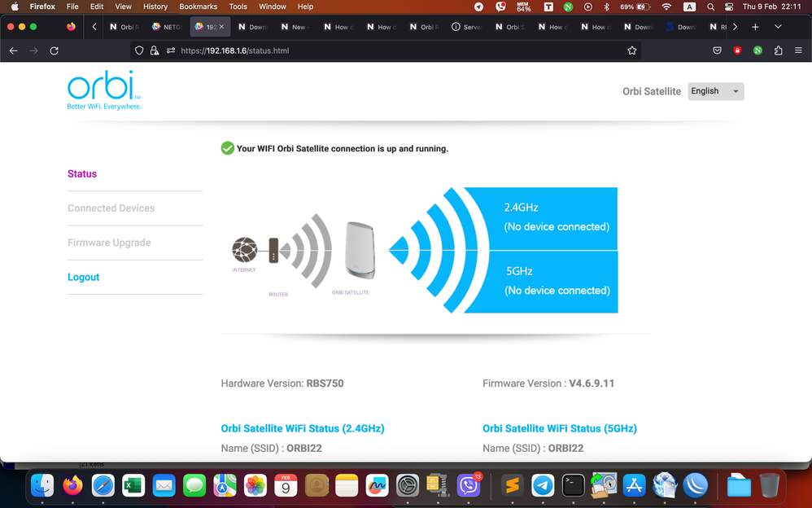Click the 5GHz band panel
The width and height of the screenshot is (812, 508).
click(x=553, y=282)
